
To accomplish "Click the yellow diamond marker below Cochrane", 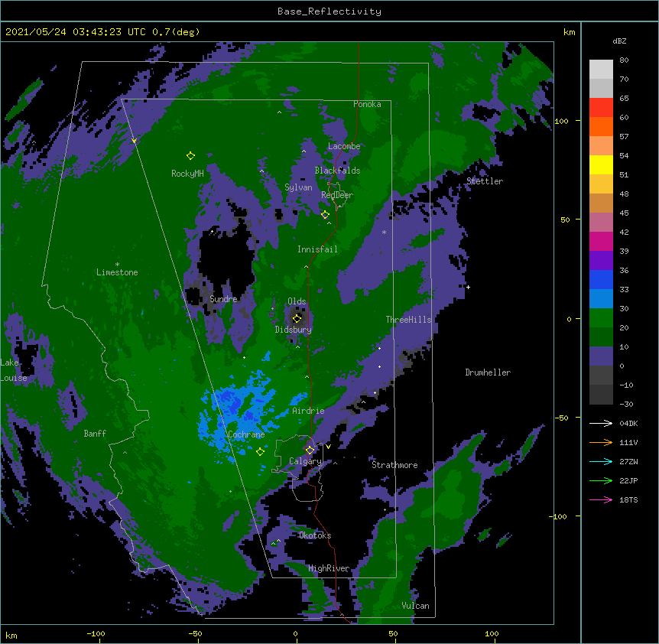I will coord(260,451).
